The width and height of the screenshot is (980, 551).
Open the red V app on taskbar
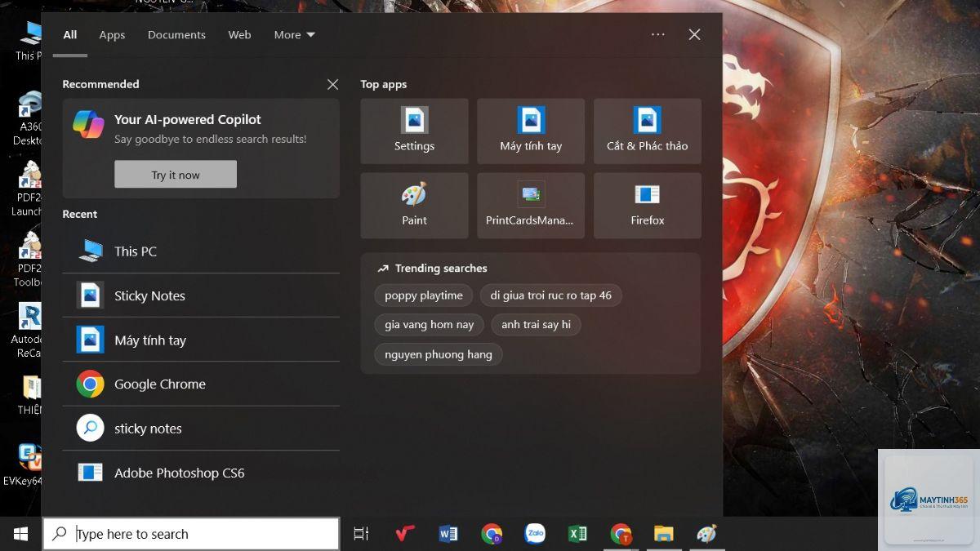[x=404, y=534]
